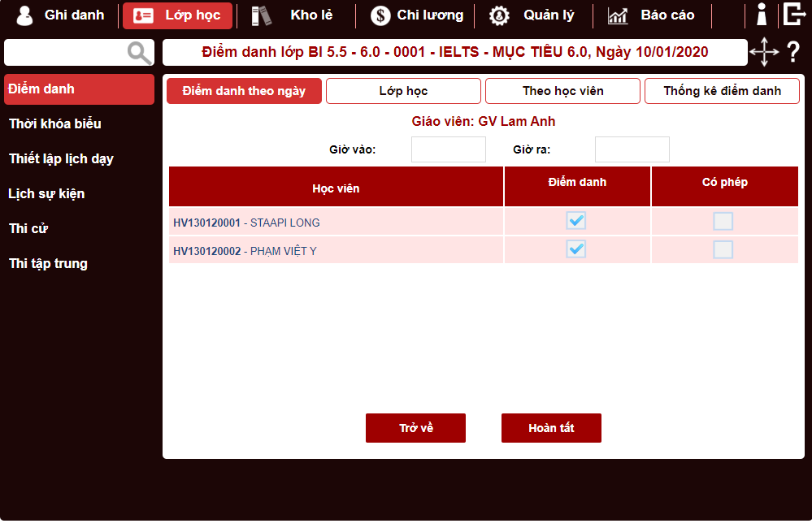
Task: Switch to the Theo học viên tab
Action: (x=562, y=90)
